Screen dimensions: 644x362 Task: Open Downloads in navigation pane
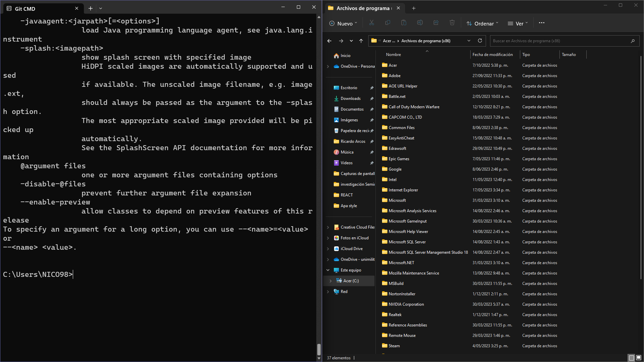(x=351, y=99)
